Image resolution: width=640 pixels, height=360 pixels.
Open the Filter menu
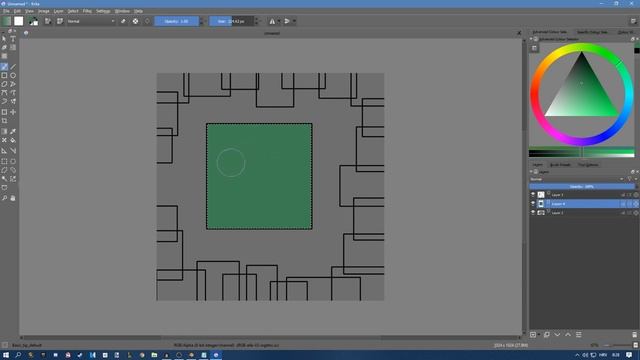click(x=87, y=11)
